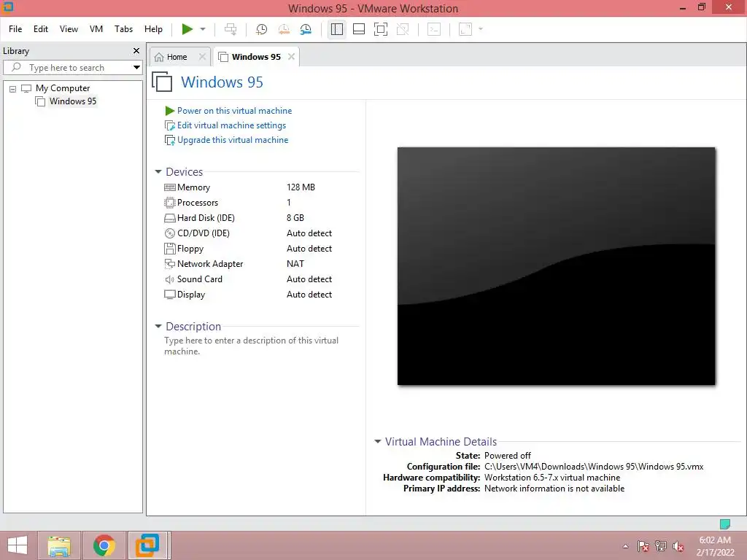Click the network tray icon
The height and width of the screenshot is (560, 747).
click(661, 546)
